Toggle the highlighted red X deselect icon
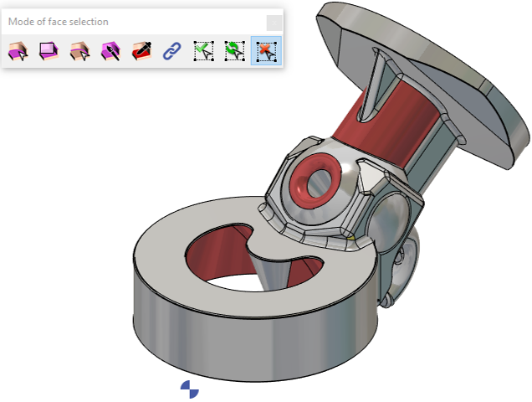The width and height of the screenshot is (532, 402). [x=266, y=51]
